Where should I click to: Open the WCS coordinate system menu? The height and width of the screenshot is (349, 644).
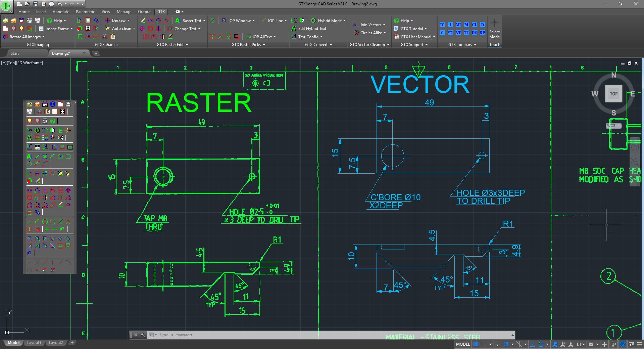point(614,126)
